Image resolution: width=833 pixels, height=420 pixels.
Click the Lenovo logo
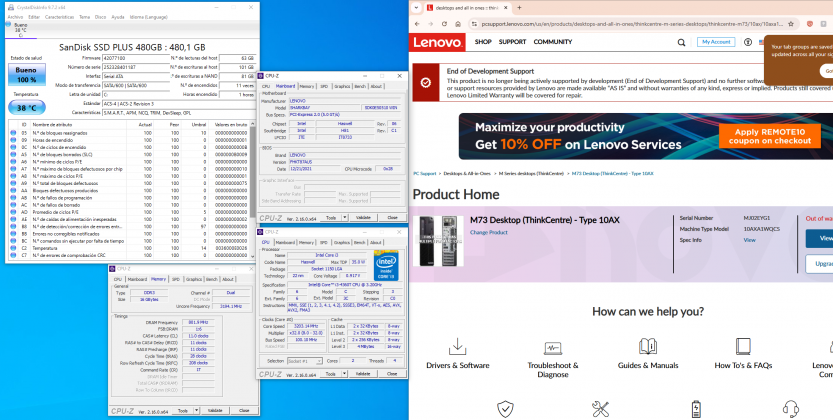point(438,42)
